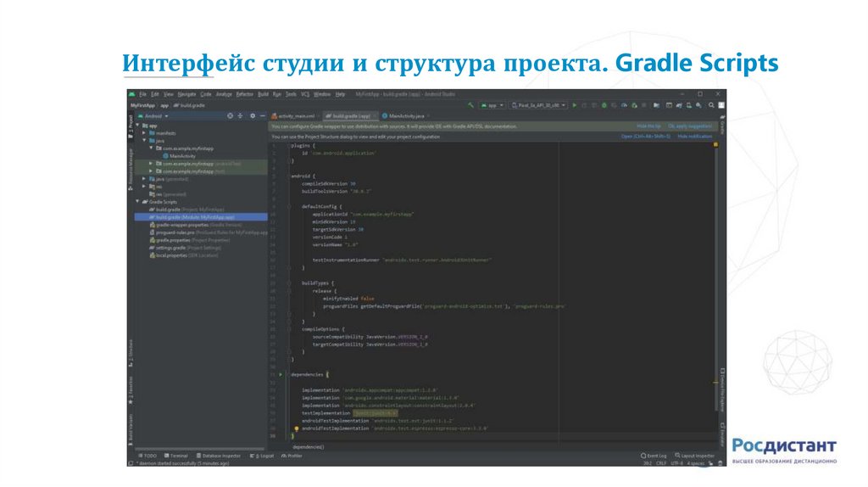Switch to build.gradle (:app) editor tab
Image resolution: width=868 pixels, height=487 pixels.
[351, 115]
